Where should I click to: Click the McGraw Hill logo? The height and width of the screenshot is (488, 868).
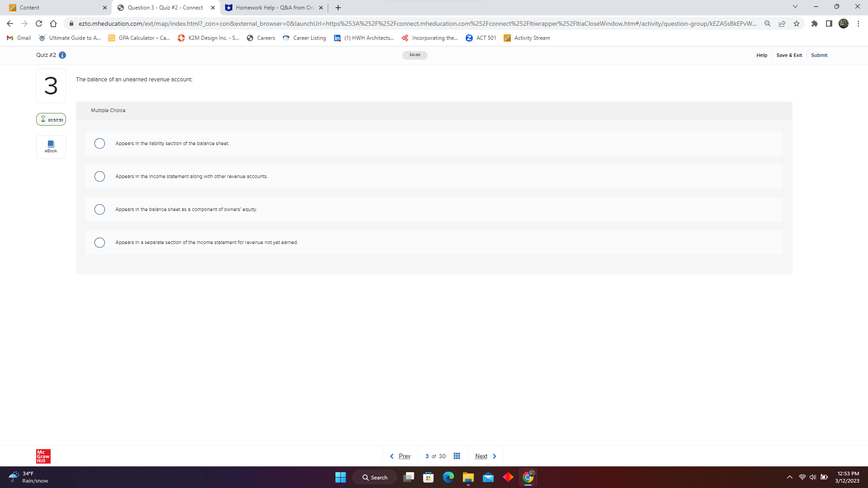click(43, 456)
